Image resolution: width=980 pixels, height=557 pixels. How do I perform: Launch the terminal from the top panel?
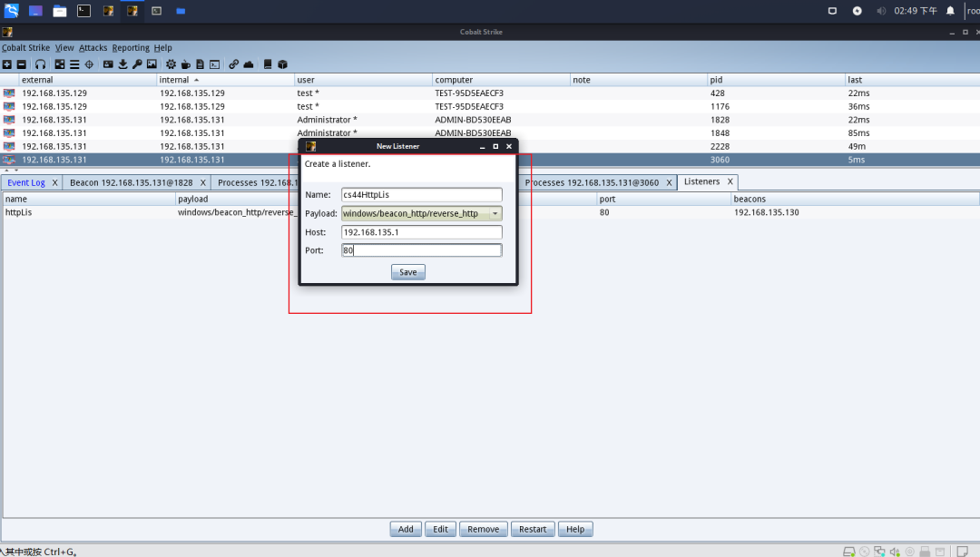click(x=83, y=11)
